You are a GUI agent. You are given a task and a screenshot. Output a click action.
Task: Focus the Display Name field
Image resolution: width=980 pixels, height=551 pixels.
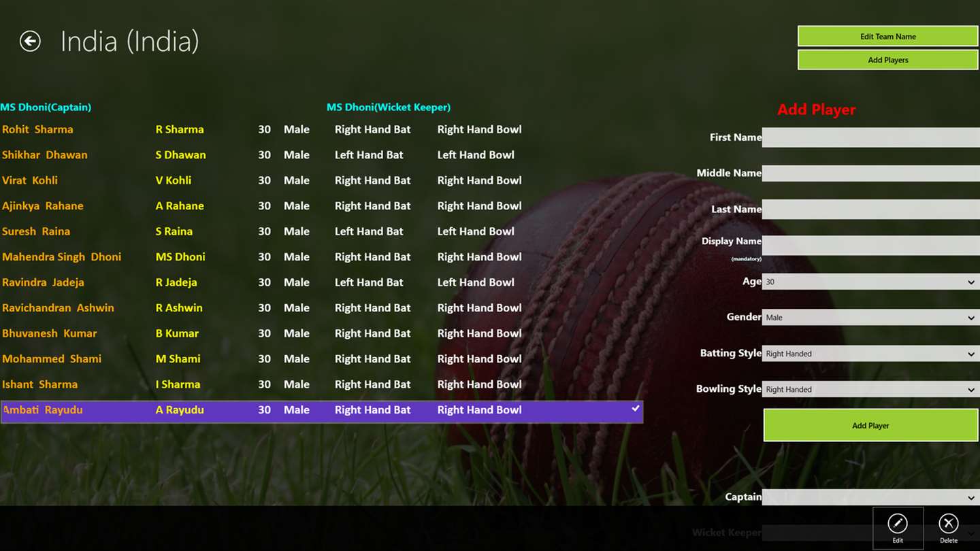point(871,246)
